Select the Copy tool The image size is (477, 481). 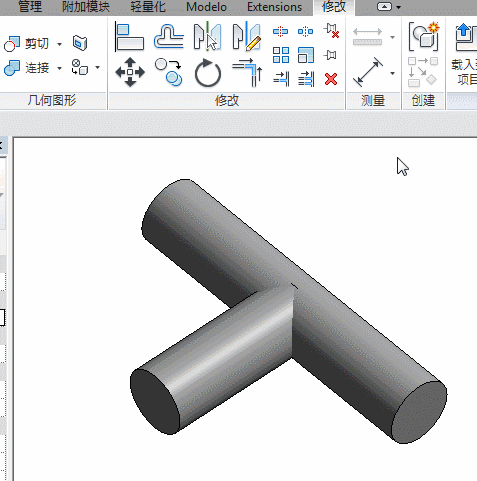169,72
